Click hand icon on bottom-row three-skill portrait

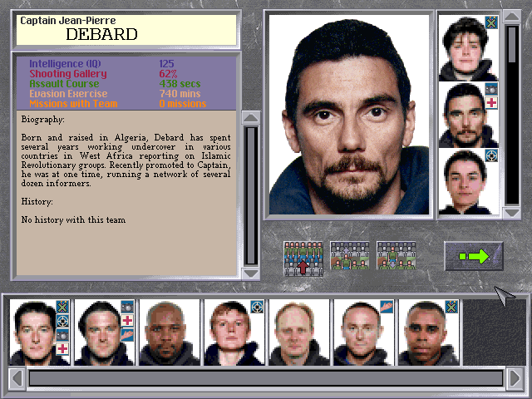pyautogui.click(x=127, y=335)
